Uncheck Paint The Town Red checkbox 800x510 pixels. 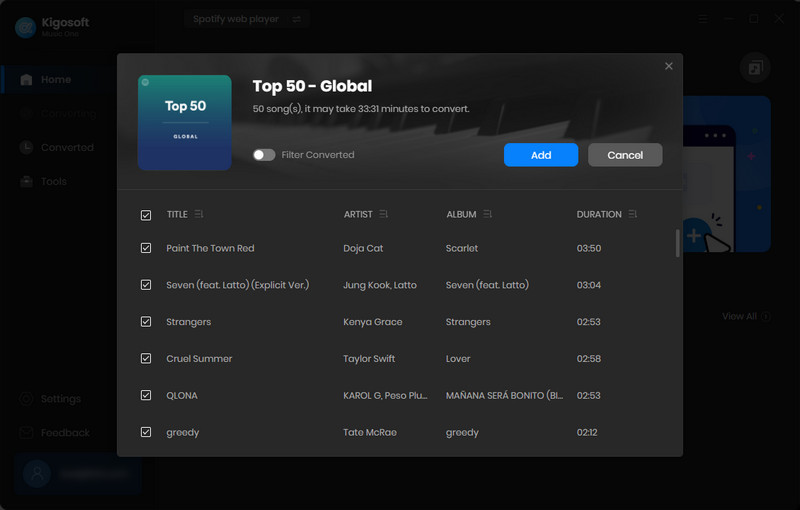[146, 248]
